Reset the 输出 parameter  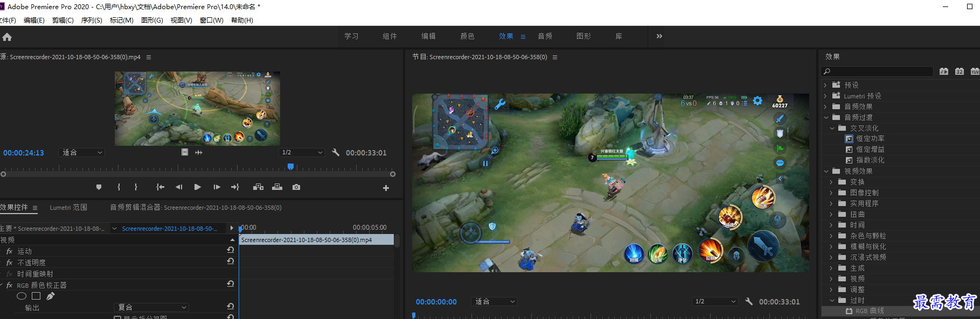230,306
